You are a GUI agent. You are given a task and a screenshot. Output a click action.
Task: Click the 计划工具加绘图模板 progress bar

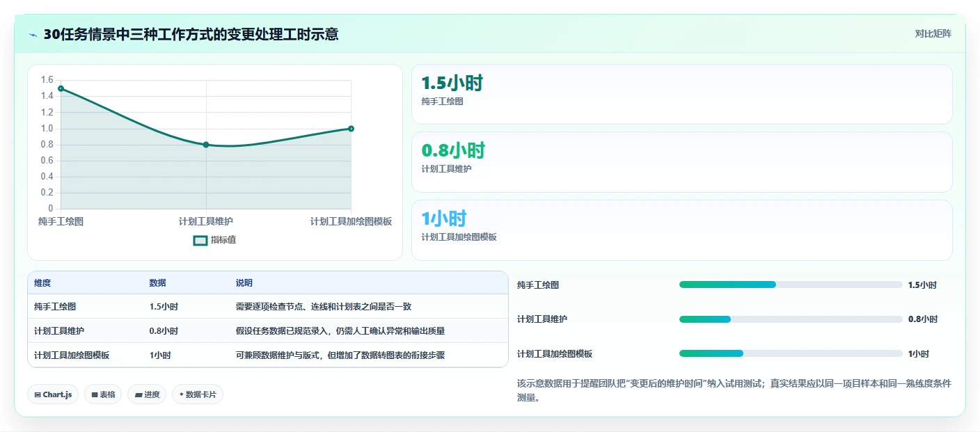tap(791, 353)
